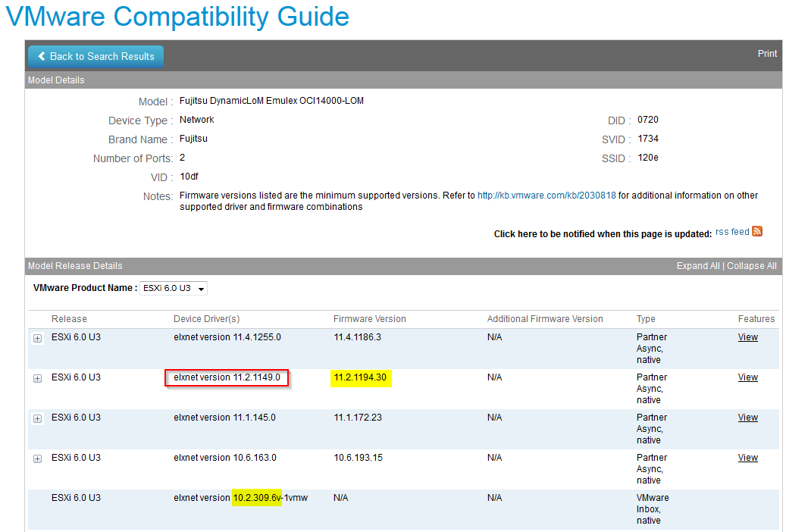This screenshot has height=532, width=786.
Task: Click the Features column header
Action: [x=756, y=319]
